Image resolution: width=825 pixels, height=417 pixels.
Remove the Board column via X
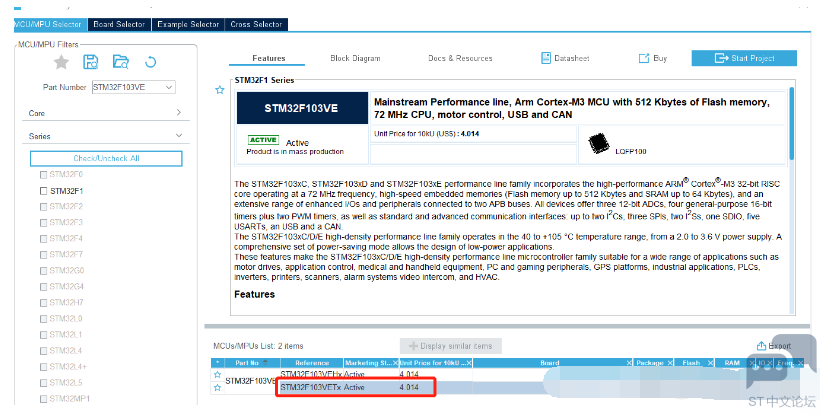(629, 363)
